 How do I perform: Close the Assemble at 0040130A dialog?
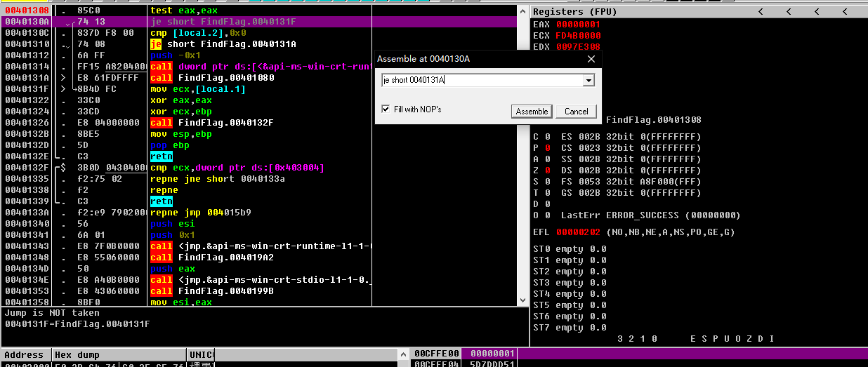click(x=591, y=59)
